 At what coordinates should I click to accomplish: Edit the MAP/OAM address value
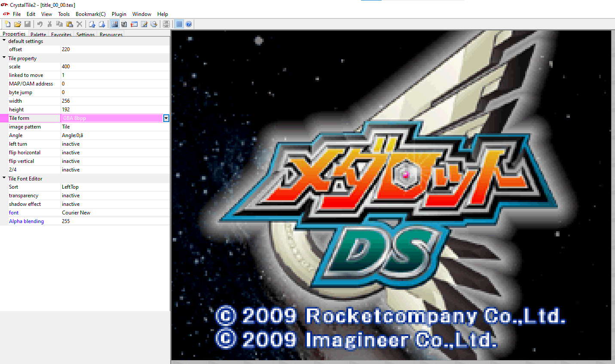click(115, 84)
